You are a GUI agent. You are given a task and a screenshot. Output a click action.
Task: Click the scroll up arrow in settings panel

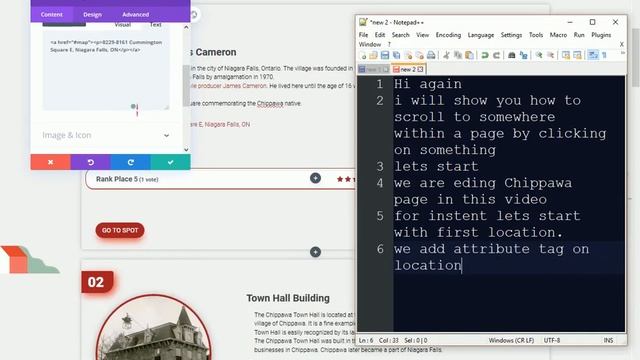[186, 27]
